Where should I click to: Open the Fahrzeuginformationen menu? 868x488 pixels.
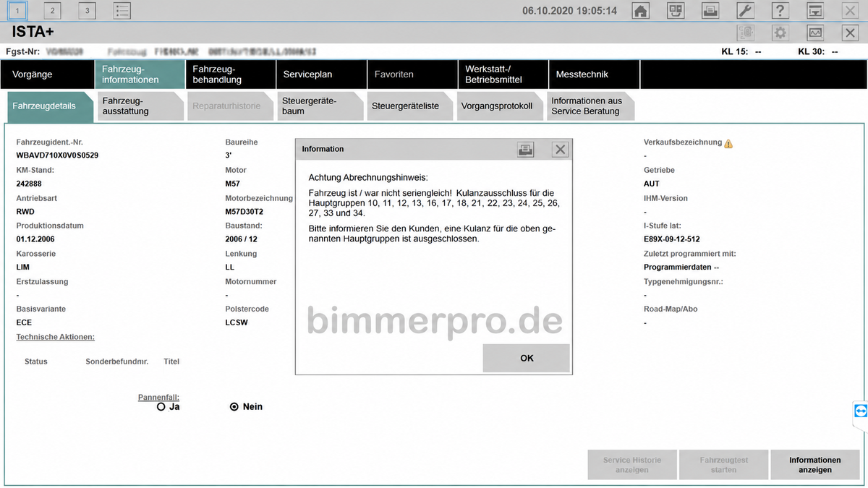point(139,74)
